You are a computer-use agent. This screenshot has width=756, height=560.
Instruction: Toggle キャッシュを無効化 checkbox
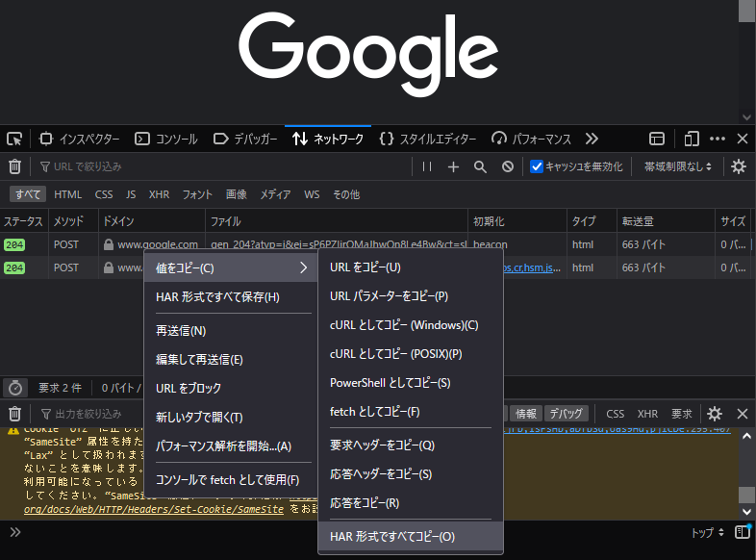click(537, 166)
